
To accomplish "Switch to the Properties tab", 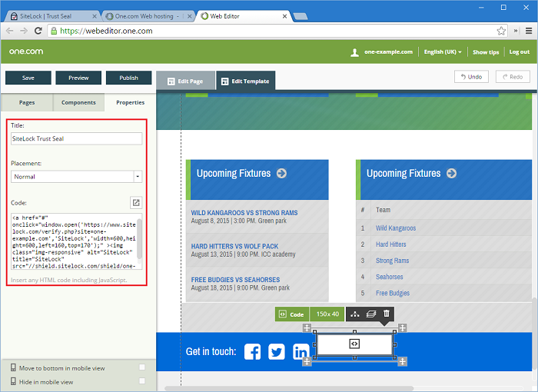I will pyautogui.click(x=130, y=102).
